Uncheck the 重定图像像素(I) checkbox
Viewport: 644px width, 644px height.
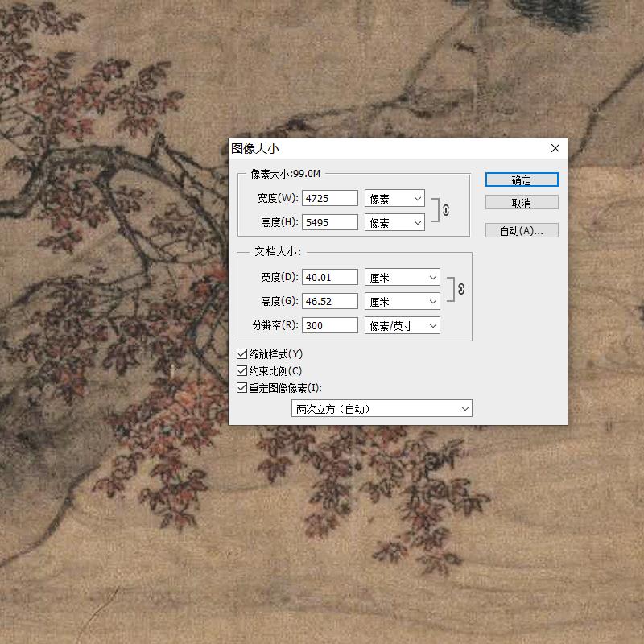coord(242,388)
